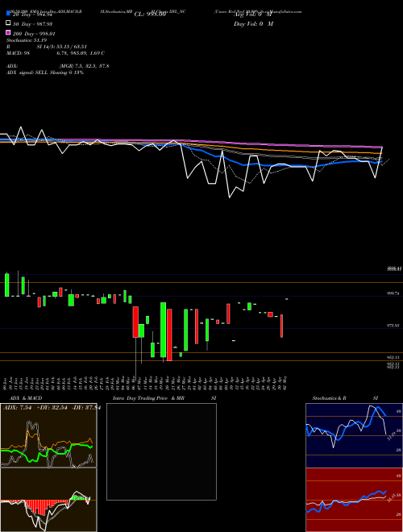Image resolution: width=403 pixels, height=532 pixels.
Task: Click the 'Stochastics & R SI' panel title
Action: click(x=345, y=398)
